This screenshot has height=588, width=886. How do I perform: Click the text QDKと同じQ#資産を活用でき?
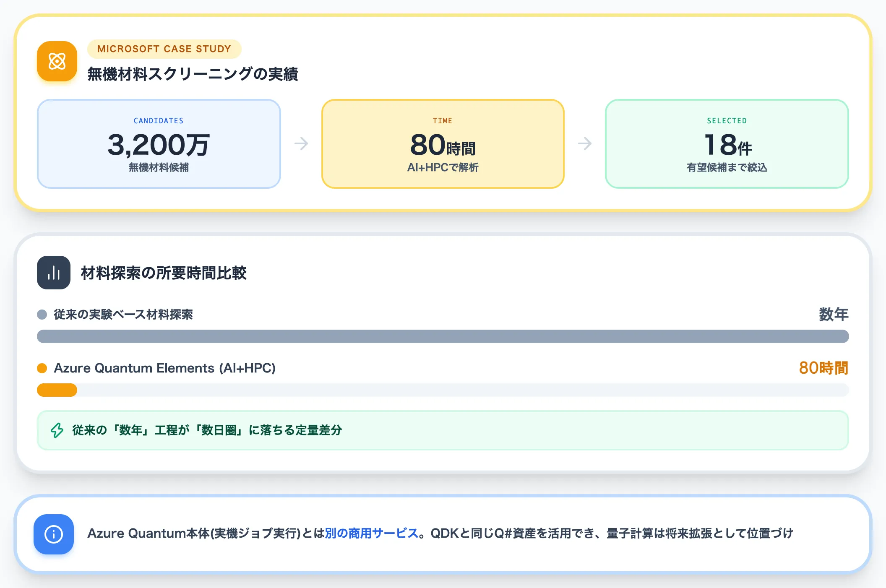pos(513,533)
